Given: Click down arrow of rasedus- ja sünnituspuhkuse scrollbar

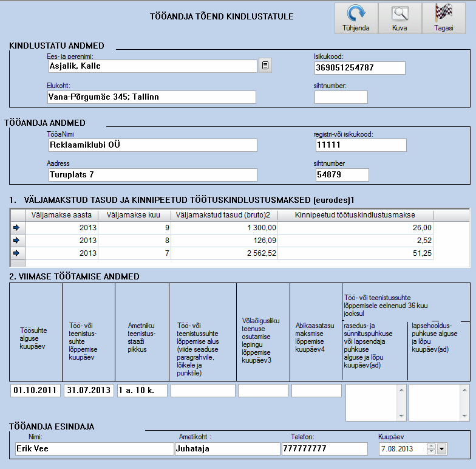Looking at the screenshot, I should click(402, 416).
